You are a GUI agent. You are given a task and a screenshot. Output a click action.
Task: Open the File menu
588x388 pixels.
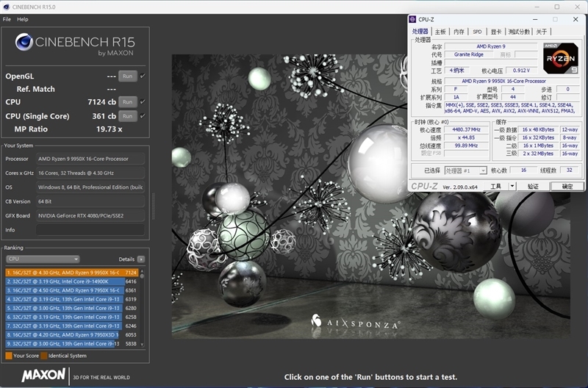7,19
